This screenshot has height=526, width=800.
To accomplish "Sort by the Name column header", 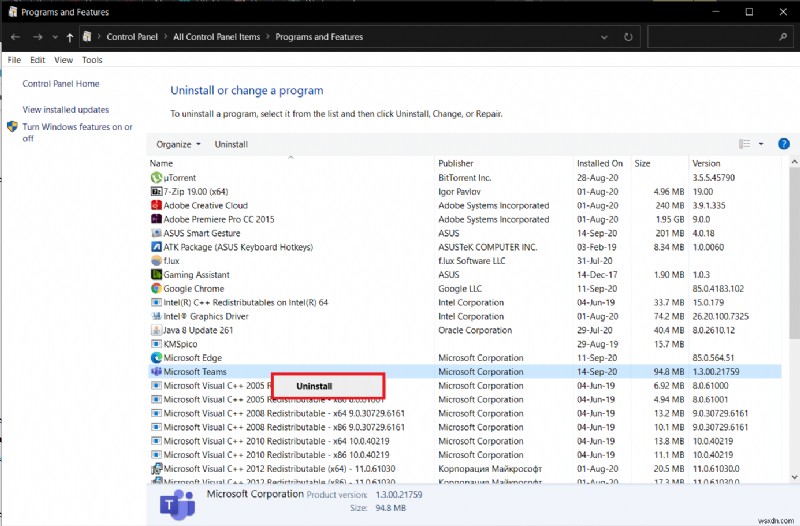I will pyautogui.click(x=161, y=163).
